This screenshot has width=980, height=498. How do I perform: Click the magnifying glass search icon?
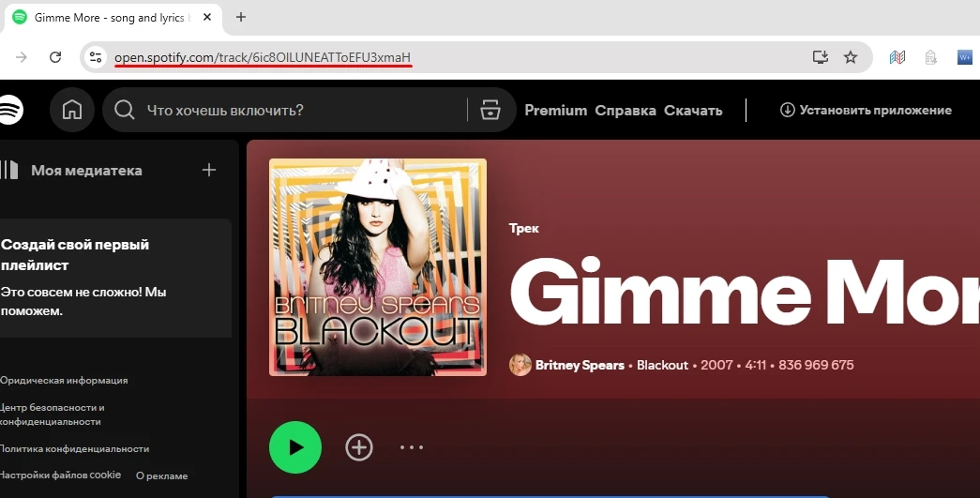[x=124, y=111]
